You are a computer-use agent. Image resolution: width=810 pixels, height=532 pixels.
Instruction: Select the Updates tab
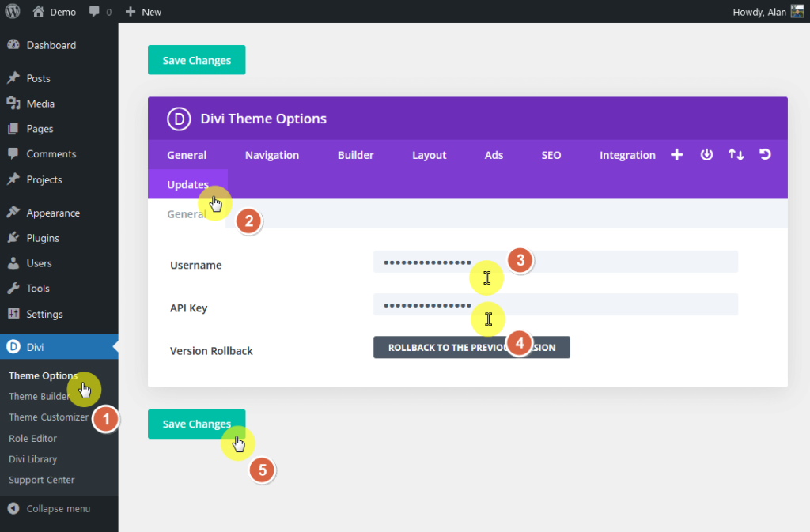tap(187, 184)
